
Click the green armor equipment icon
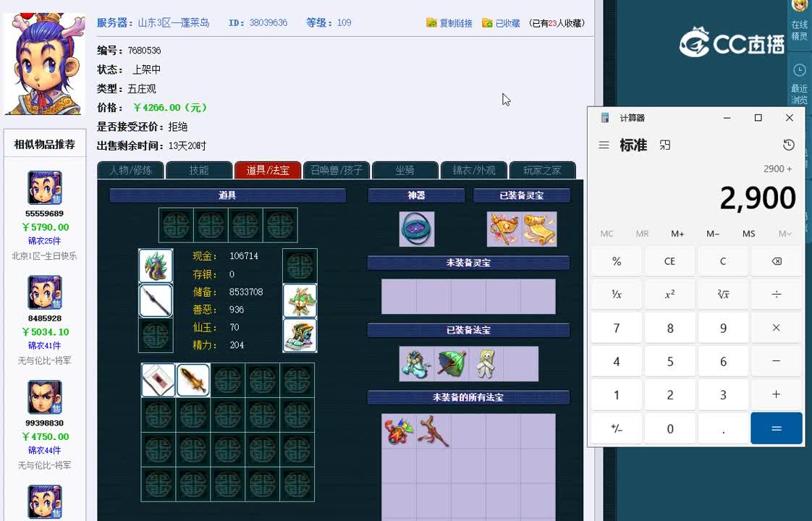pyautogui.click(x=300, y=300)
